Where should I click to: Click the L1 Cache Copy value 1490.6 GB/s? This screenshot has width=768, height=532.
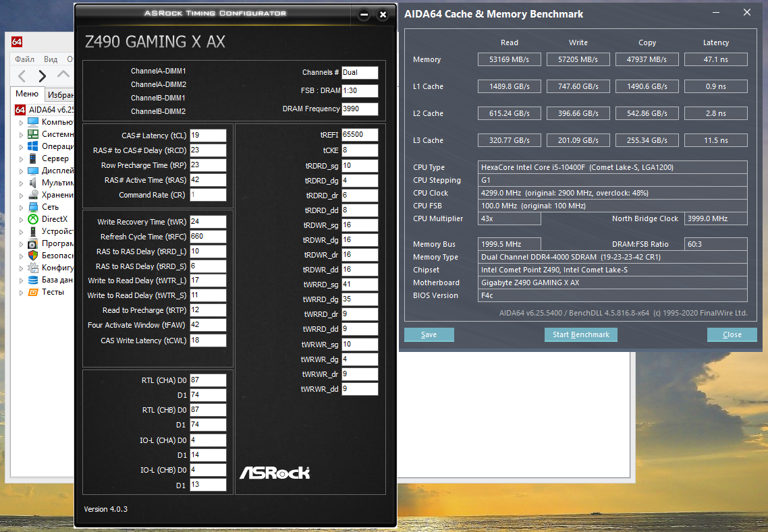(x=647, y=86)
